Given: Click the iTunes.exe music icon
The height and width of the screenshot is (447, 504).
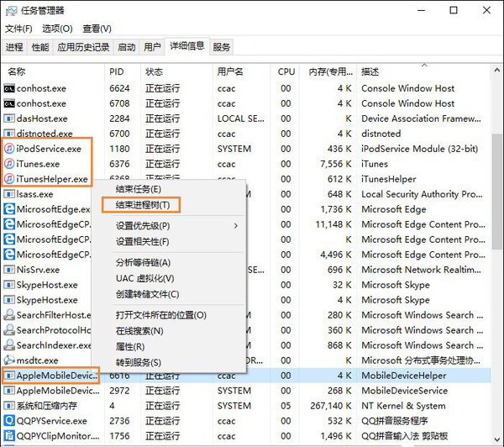Looking at the screenshot, I should pyautogui.click(x=9, y=164).
